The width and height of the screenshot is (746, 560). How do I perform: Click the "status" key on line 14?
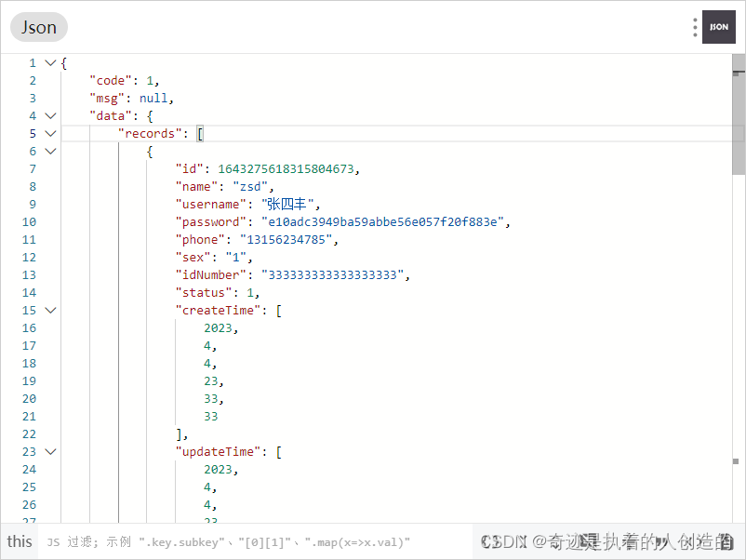(x=204, y=293)
